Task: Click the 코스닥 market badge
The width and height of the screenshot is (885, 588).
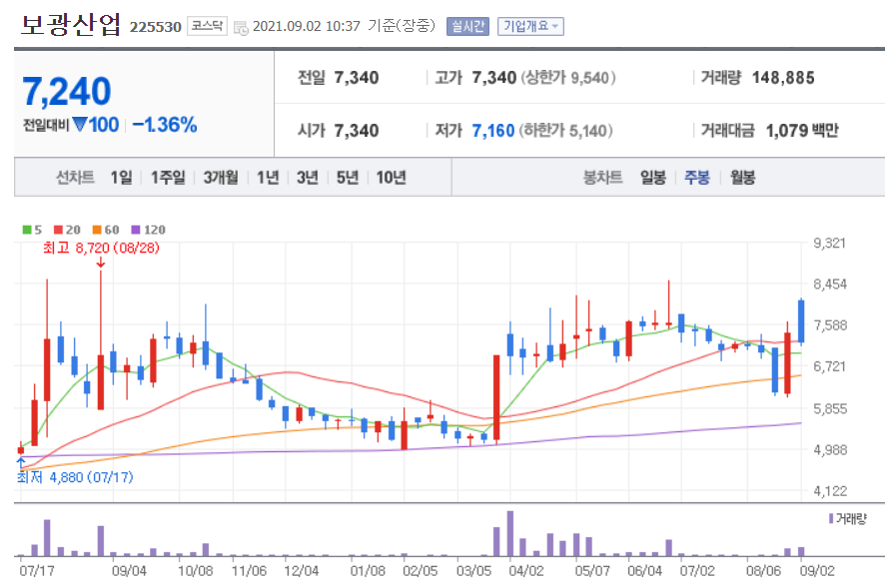Action: tap(207, 26)
